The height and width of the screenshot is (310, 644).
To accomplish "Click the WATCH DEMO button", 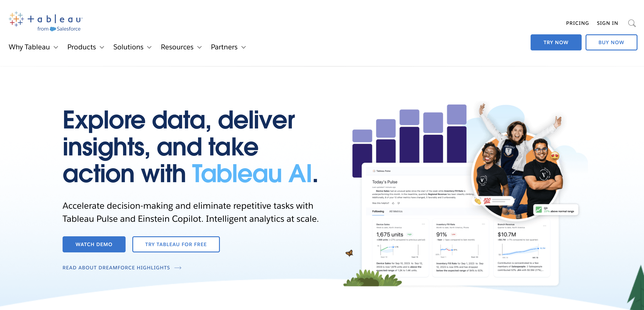I will (x=94, y=244).
